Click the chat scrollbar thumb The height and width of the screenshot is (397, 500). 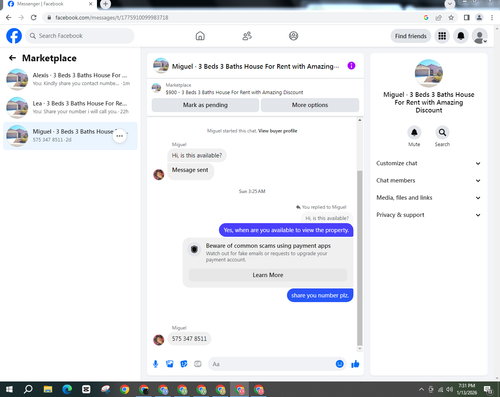click(x=360, y=258)
